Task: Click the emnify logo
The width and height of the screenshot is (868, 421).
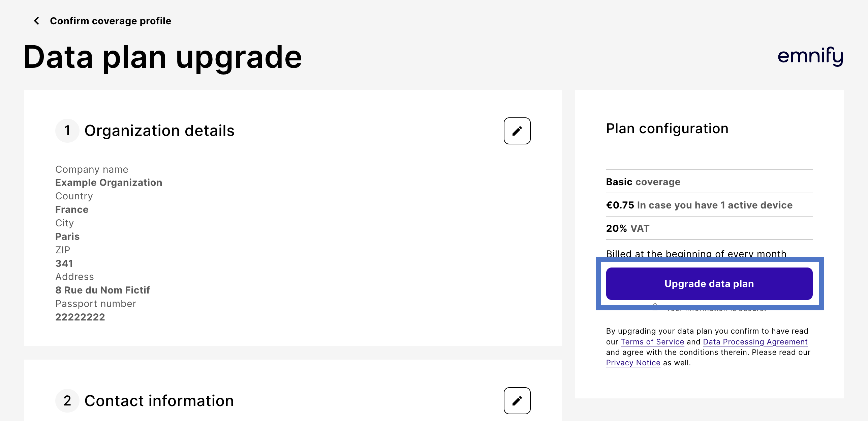Action: point(810,56)
